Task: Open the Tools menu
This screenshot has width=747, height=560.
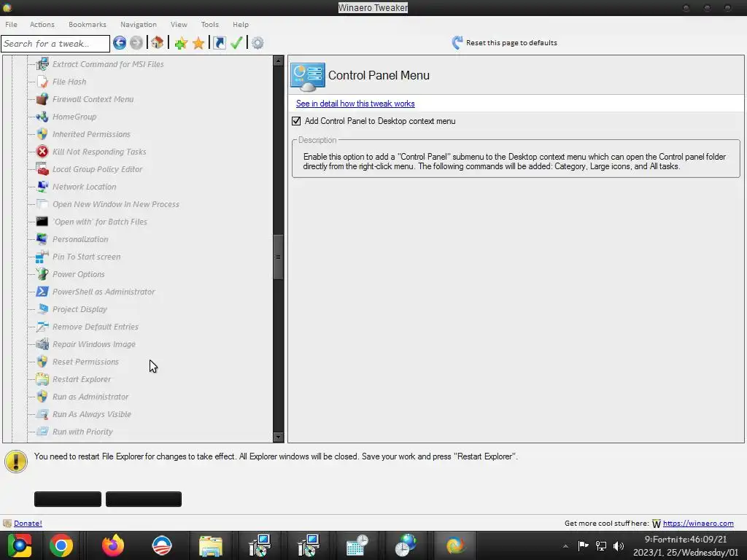Action: pos(209,24)
